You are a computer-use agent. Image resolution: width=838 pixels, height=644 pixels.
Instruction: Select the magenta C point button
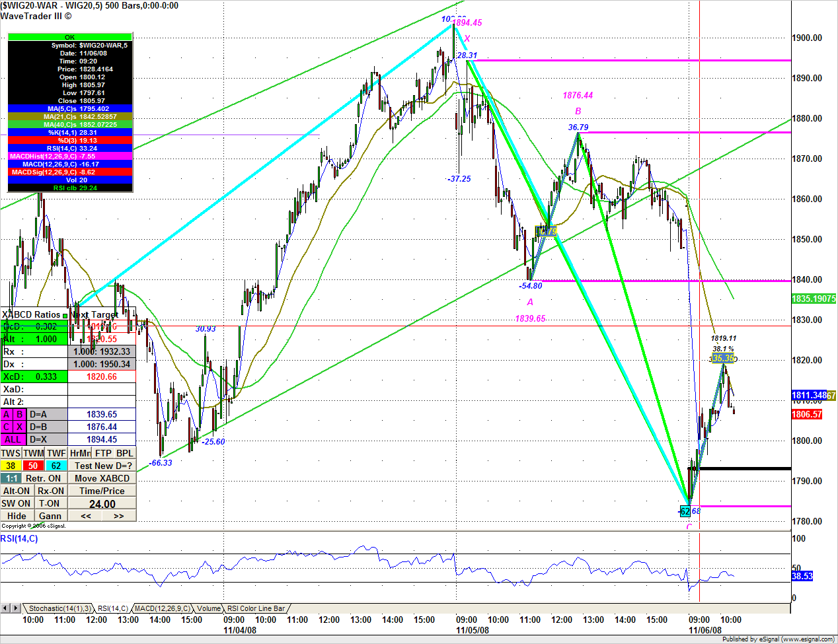tap(7, 427)
